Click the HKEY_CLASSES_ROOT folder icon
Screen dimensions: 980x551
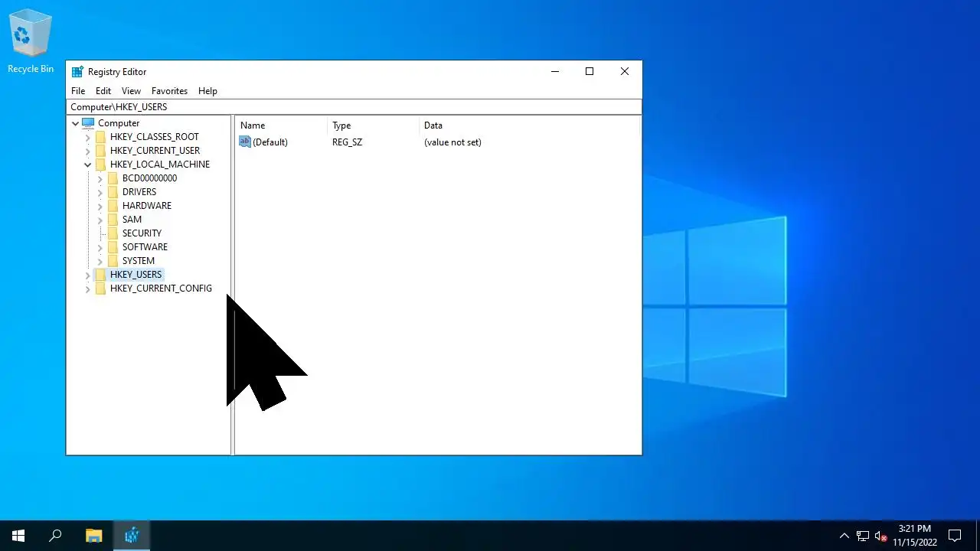(x=100, y=137)
